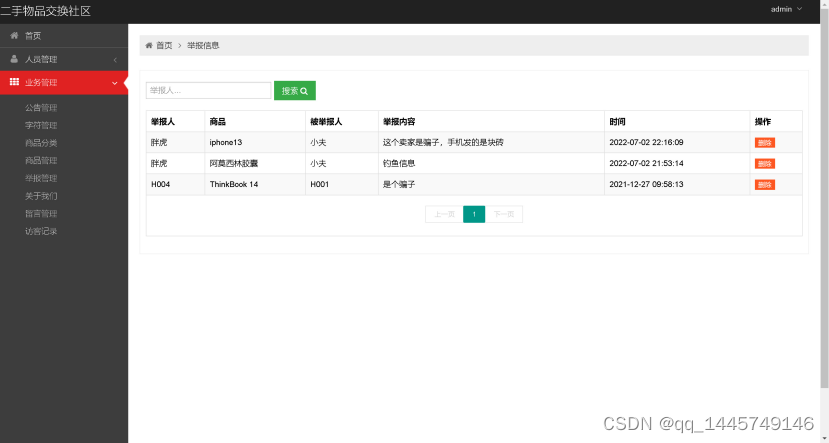Collapse the 业务管理 sidebar chevron
Viewport: 829px width, 443px height.
115,83
